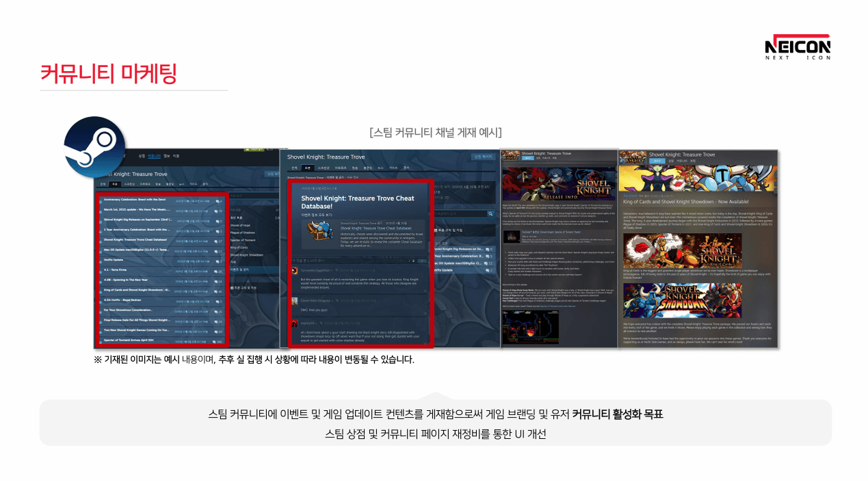Select 'King of Cards' subforum in sidebar
The height and width of the screenshot is (482, 868).
[239, 247]
